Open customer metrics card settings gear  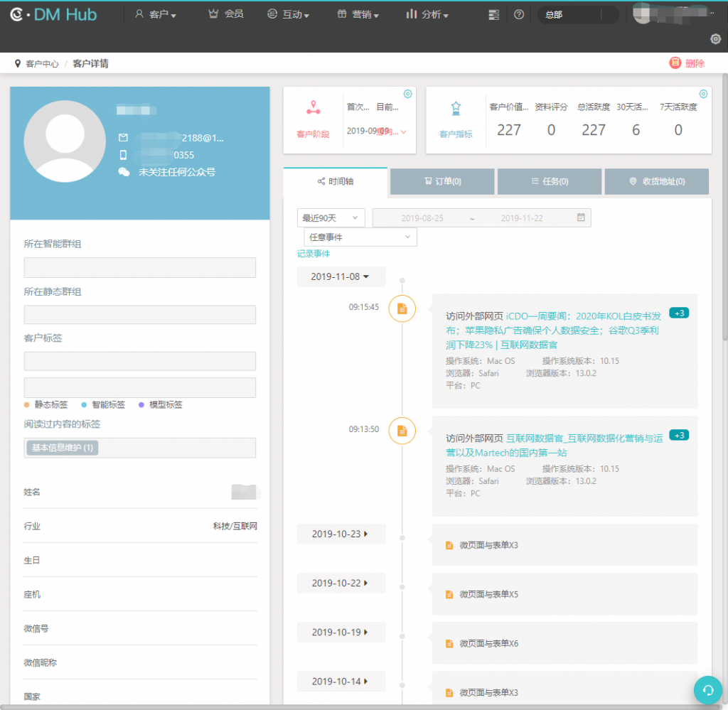click(x=703, y=94)
